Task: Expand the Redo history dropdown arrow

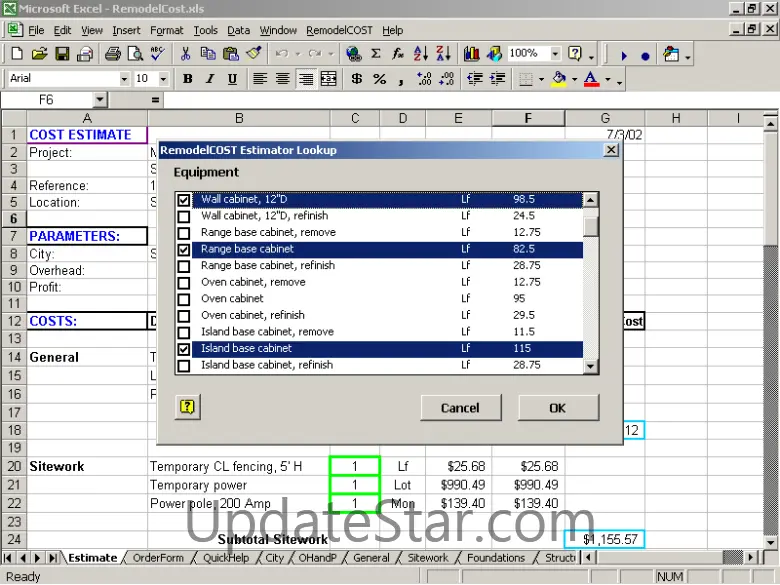Action: (x=330, y=54)
